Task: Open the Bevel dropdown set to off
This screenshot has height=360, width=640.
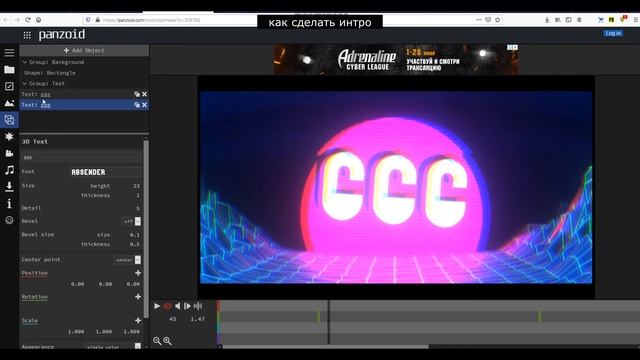Action: click(131, 221)
